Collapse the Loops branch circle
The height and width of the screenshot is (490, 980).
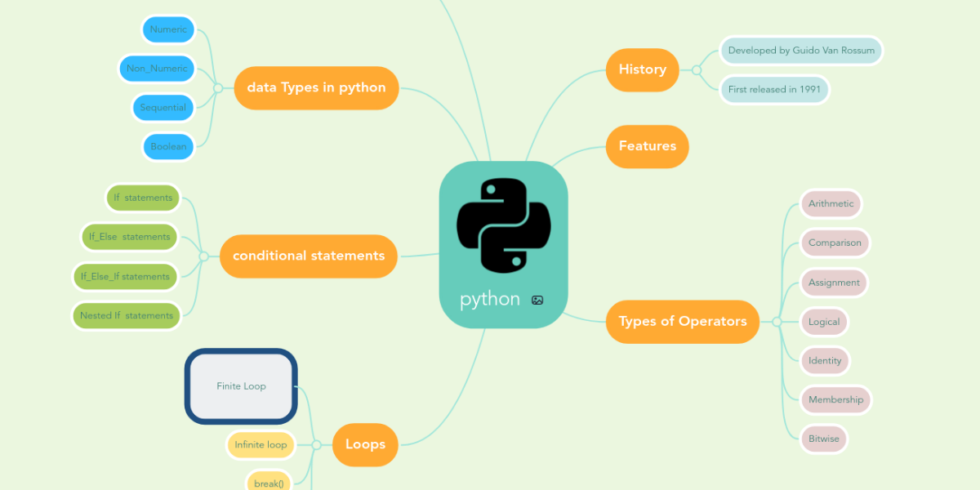pos(317,445)
